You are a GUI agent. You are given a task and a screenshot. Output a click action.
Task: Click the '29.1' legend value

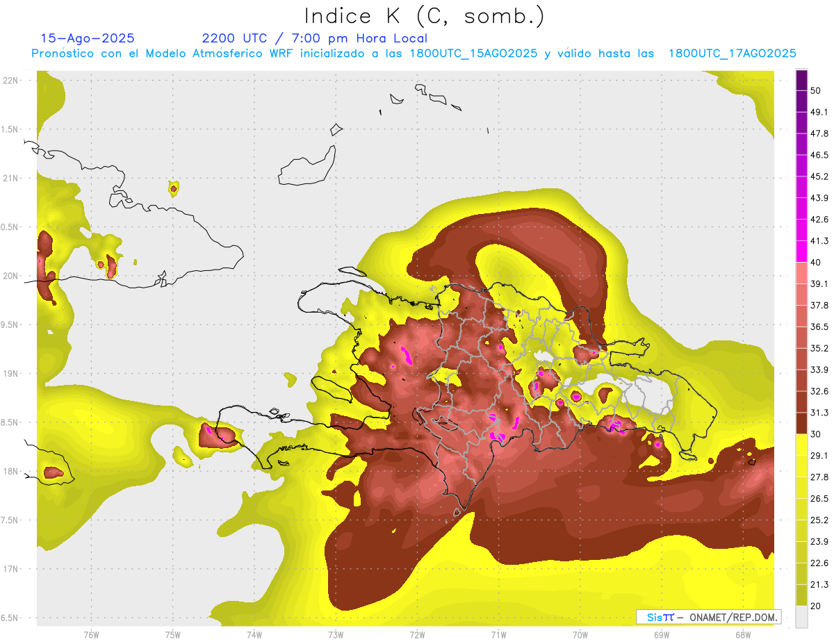(819, 456)
